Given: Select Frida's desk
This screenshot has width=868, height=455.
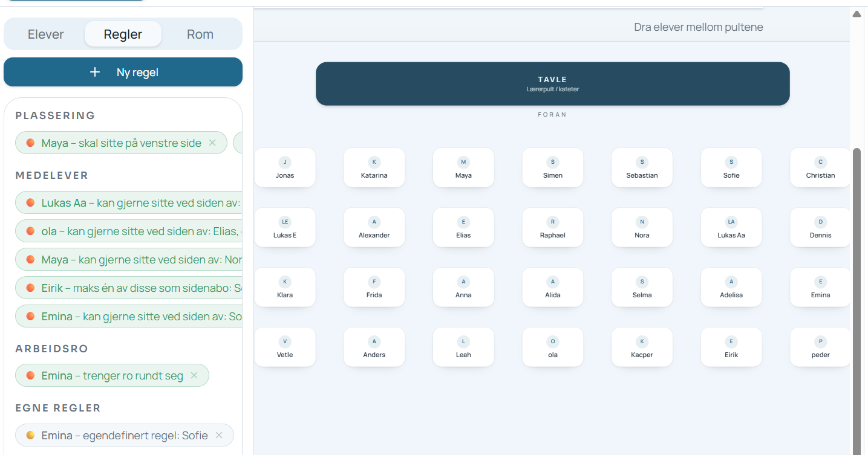Looking at the screenshot, I should 374,288.
